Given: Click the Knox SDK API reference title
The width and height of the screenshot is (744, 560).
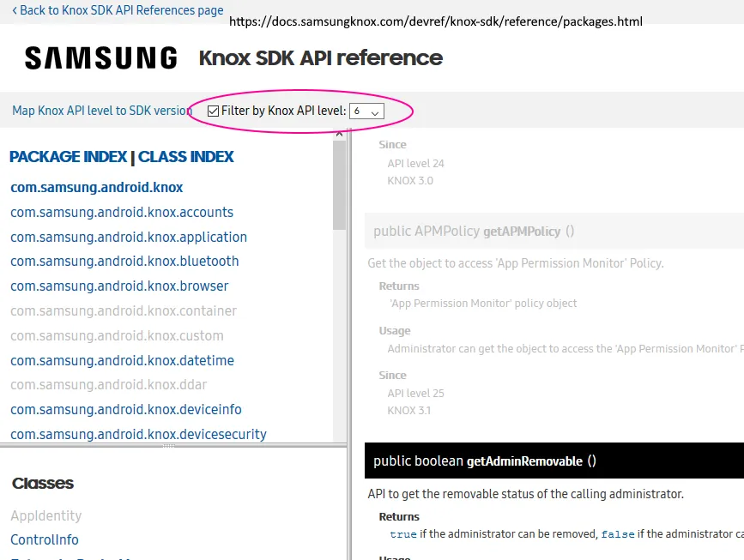Looking at the screenshot, I should [x=321, y=57].
